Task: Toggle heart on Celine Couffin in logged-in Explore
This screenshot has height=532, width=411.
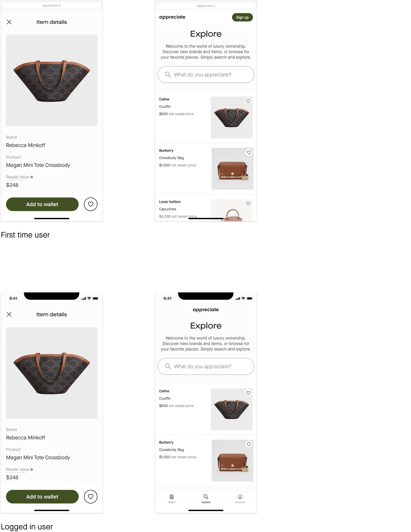Action: [248, 393]
